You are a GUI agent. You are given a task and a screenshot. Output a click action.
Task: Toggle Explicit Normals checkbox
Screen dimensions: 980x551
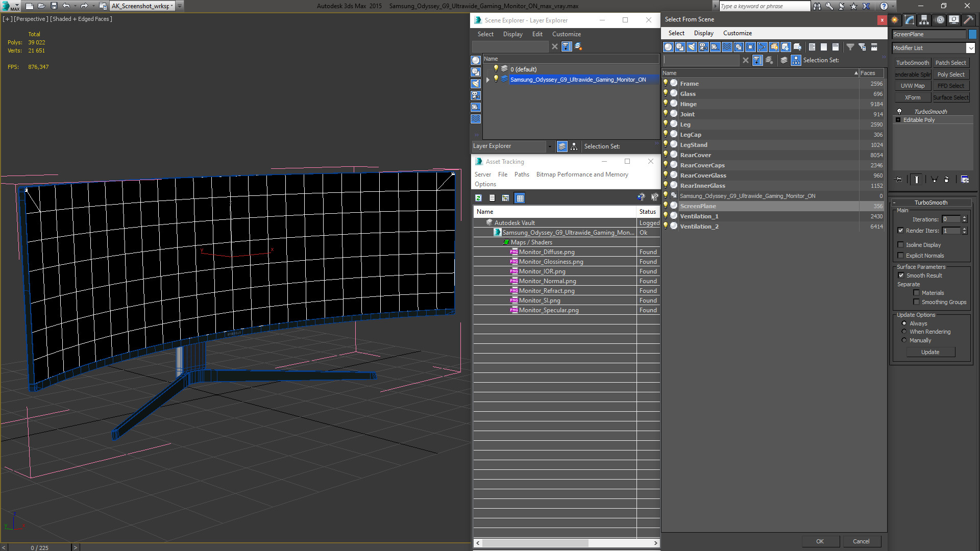click(x=901, y=256)
